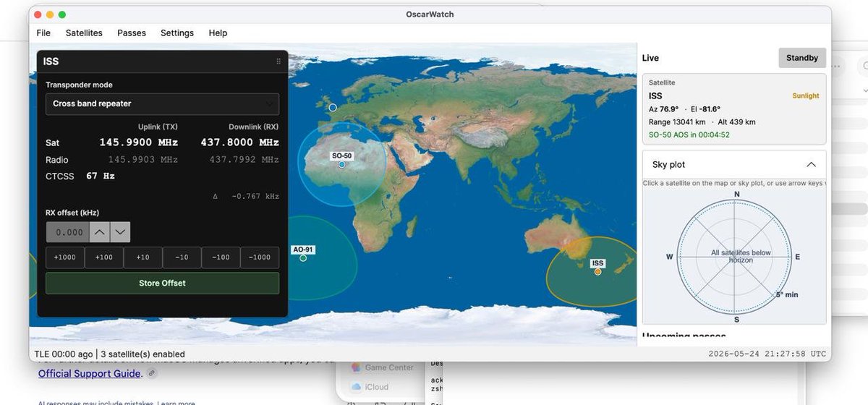Click the ISS label near Australia

[x=597, y=263]
